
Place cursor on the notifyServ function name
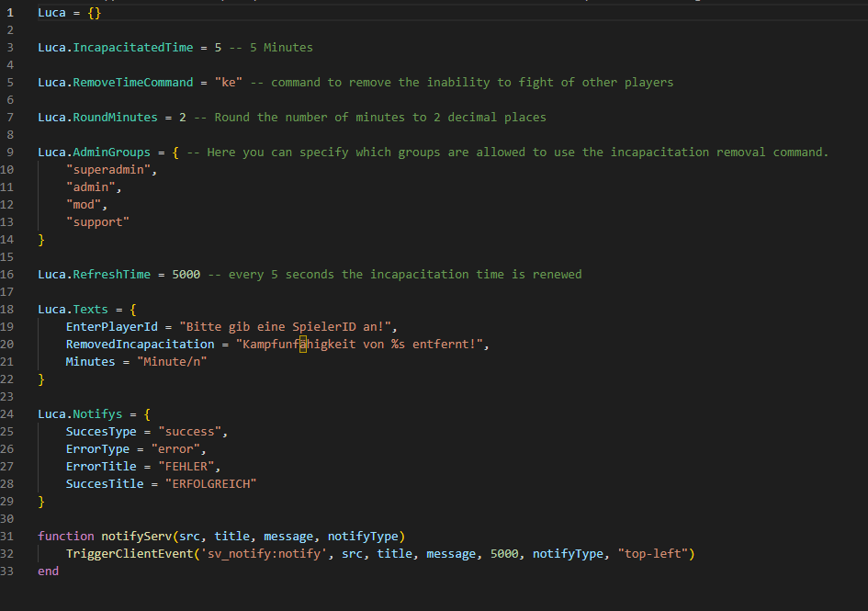[x=139, y=536]
